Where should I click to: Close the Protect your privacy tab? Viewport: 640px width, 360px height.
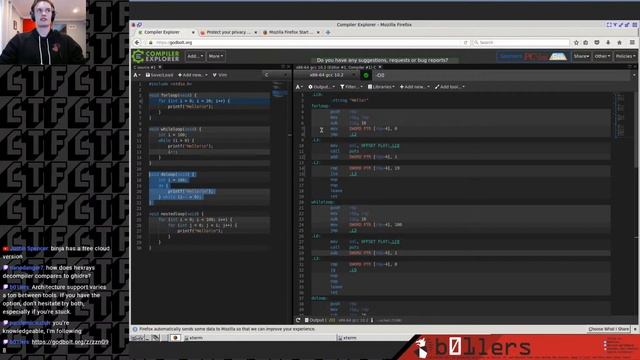pos(256,32)
